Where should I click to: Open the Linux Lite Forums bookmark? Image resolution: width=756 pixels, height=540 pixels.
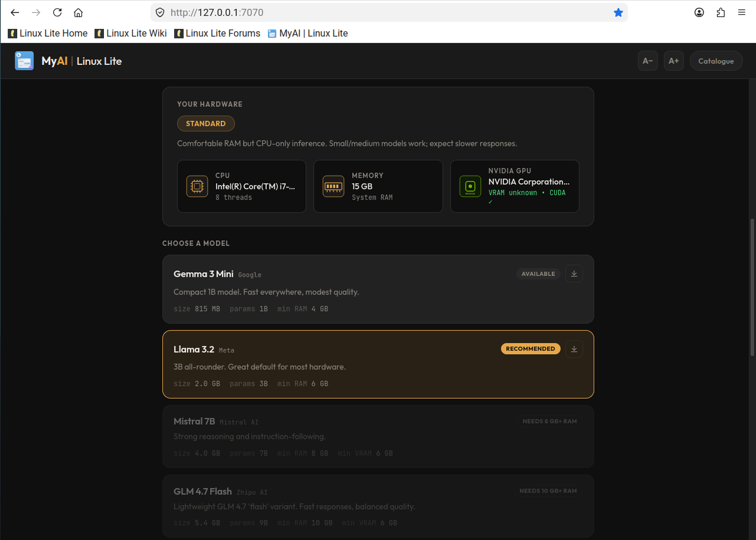pos(217,33)
